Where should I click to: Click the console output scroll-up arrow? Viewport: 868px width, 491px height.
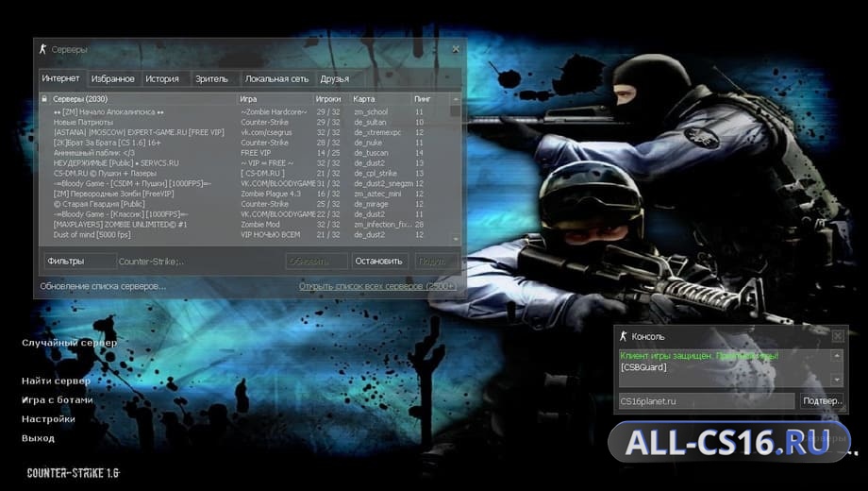coord(837,355)
